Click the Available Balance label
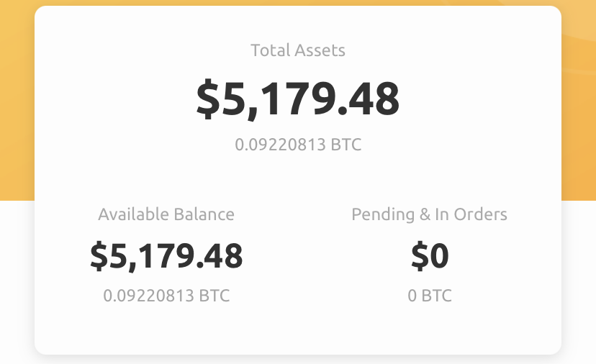 pos(166,214)
